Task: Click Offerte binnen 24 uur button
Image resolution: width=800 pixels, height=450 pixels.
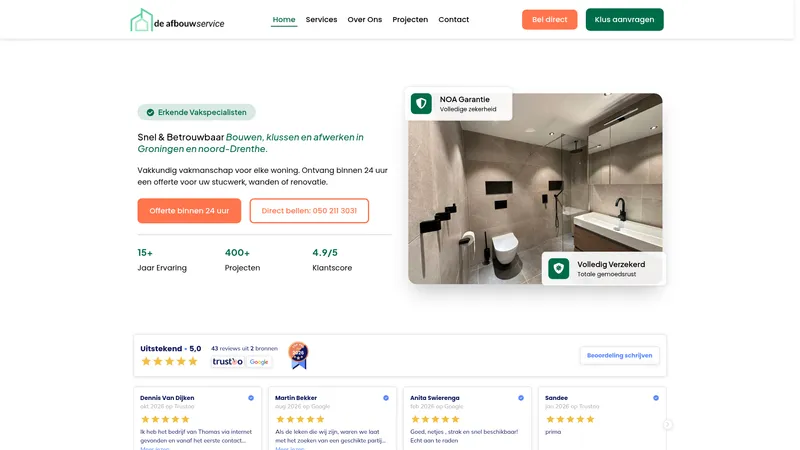Action: click(189, 211)
